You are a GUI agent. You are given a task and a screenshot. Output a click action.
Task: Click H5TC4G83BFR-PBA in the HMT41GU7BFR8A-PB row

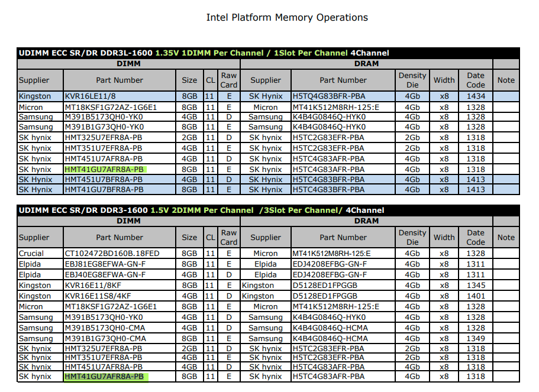328,190
